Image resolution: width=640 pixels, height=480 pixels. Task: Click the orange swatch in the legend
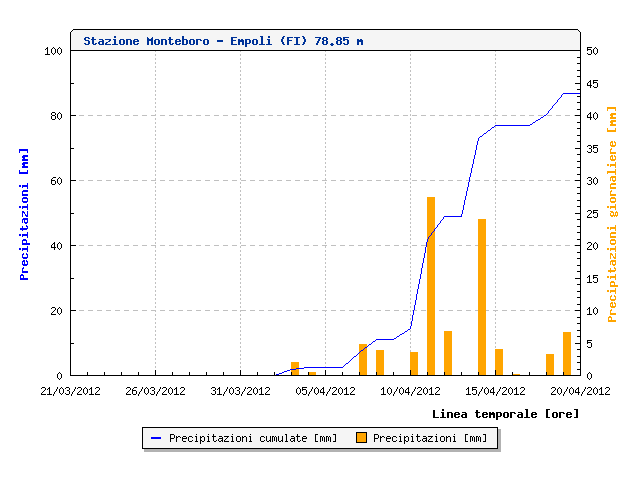pos(363,438)
